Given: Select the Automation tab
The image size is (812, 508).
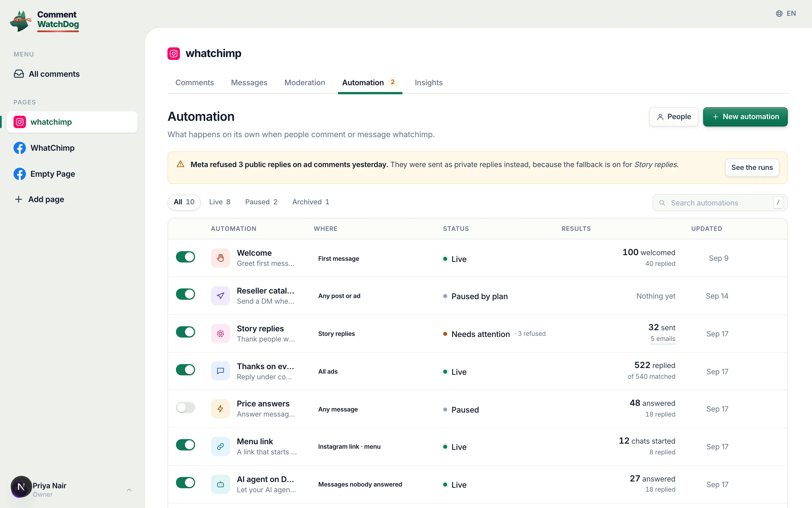Looking at the screenshot, I should pos(370,83).
